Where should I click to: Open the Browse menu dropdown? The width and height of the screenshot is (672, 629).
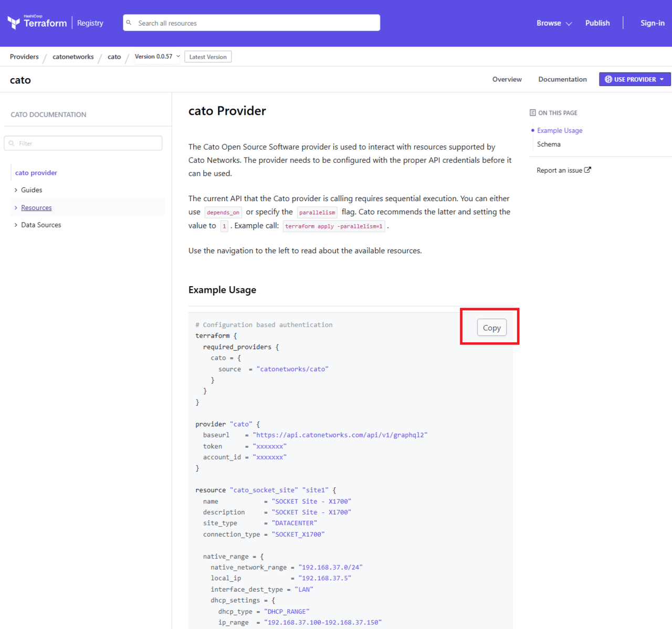point(553,23)
